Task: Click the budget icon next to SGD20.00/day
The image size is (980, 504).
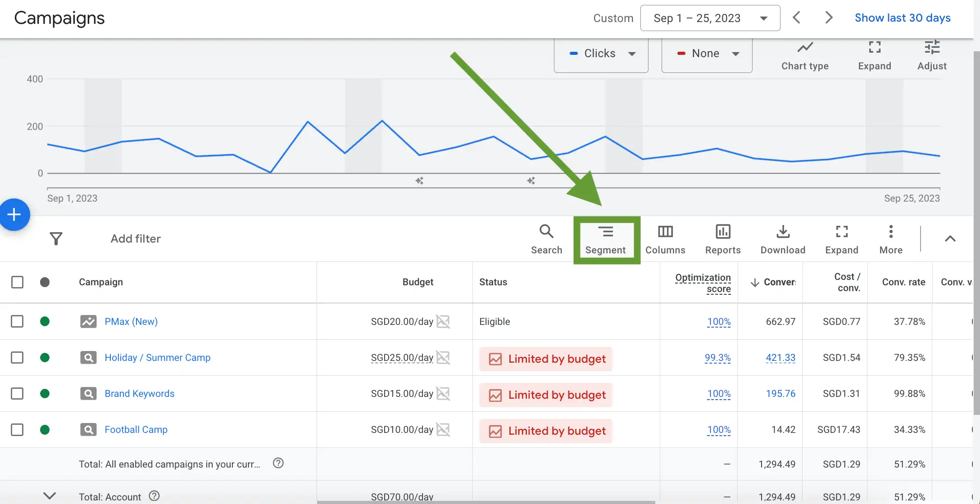Action: click(443, 321)
